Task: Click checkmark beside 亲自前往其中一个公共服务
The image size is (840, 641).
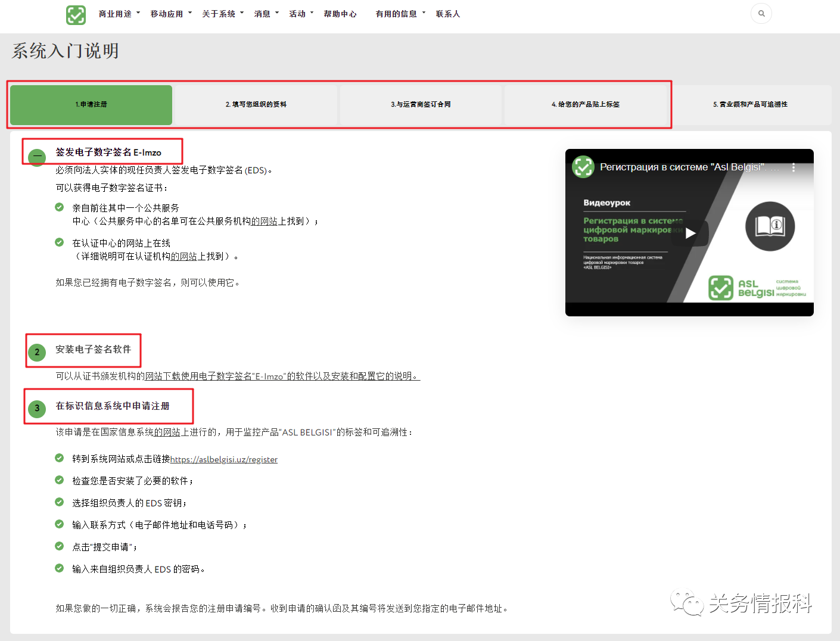Action: pyautogui.click(x=59, y=207)
